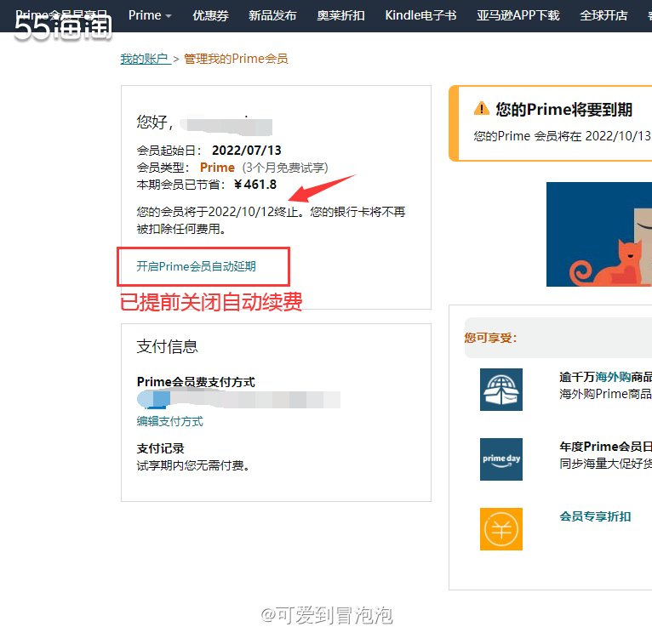The image size is (652, 644).
Task: Select 亚马逊APP下载 in the nav bar
Action: click(x=518, y=15)
